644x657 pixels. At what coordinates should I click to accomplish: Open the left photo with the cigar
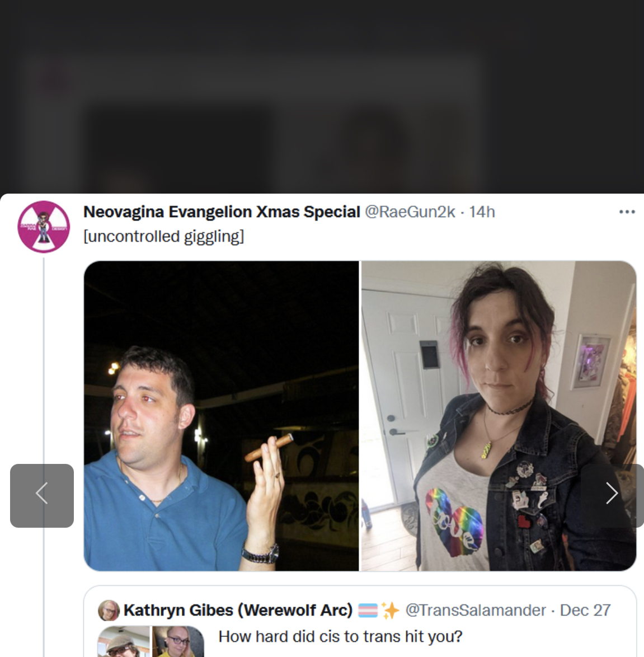click(221, 416)
